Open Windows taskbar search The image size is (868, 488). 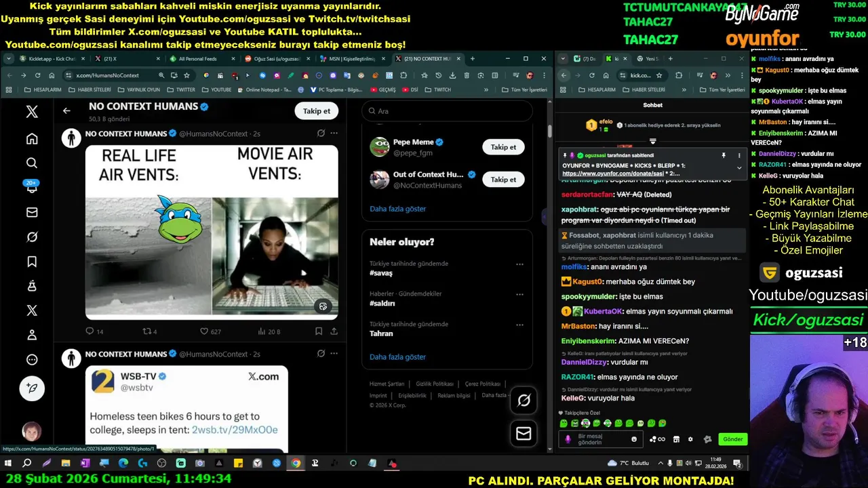pyautogui.click(x=27, y=464)
